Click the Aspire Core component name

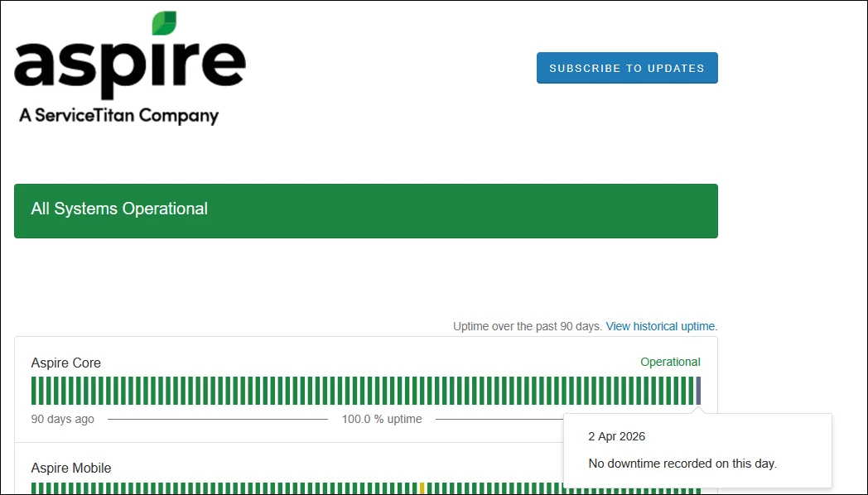click(66, 363)
